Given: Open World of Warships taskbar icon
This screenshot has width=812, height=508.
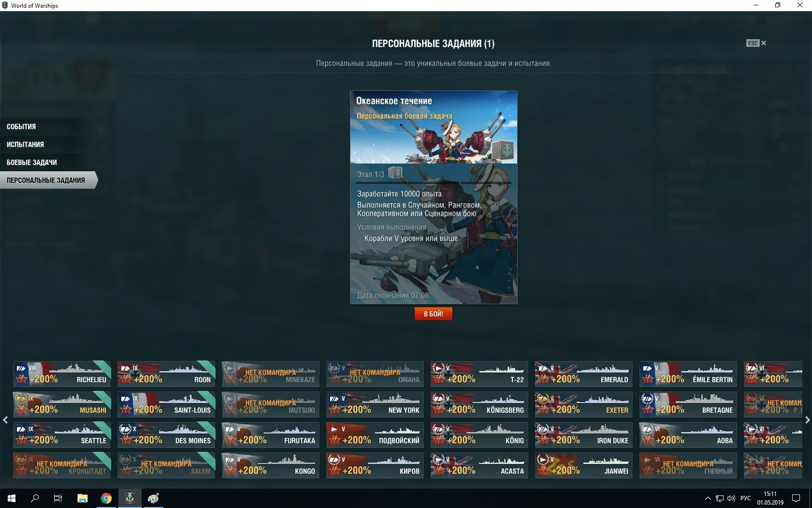Looking at the screenshot, I should pyautogui.click(x=130, y=498).
